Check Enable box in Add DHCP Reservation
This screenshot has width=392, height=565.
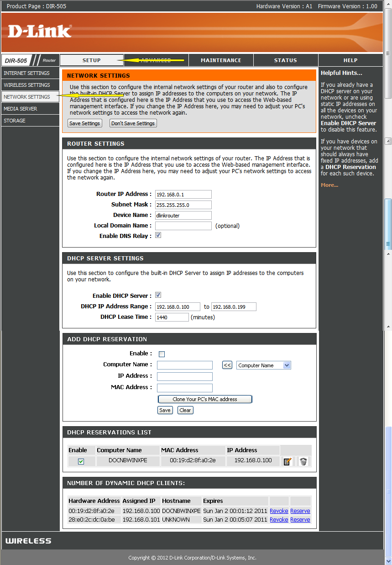(x=162, y=354)
